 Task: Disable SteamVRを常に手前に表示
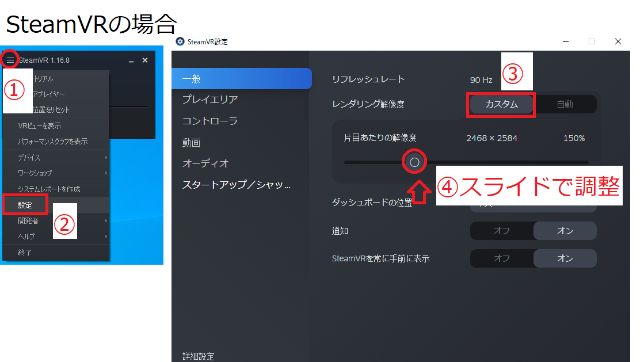point(501,258)
